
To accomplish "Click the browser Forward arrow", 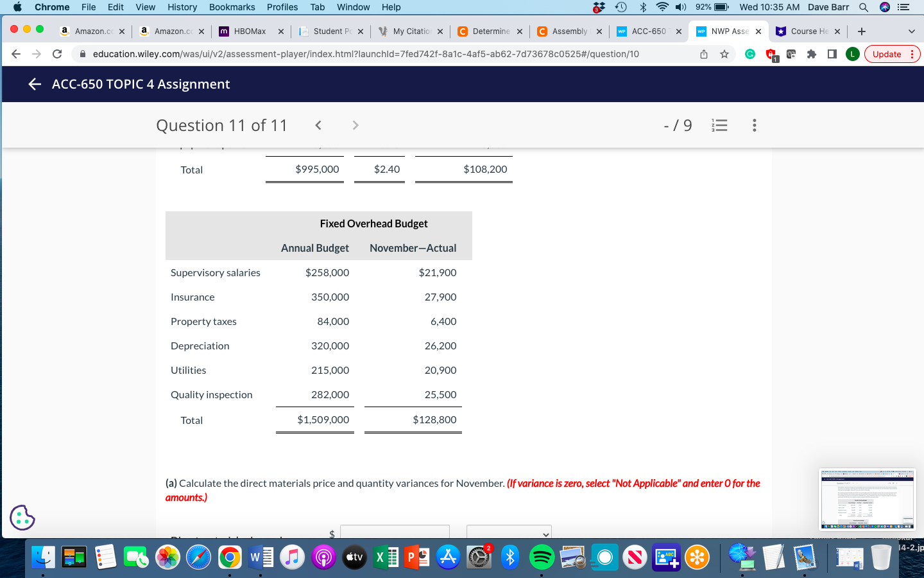I will [x=37, y=54].
